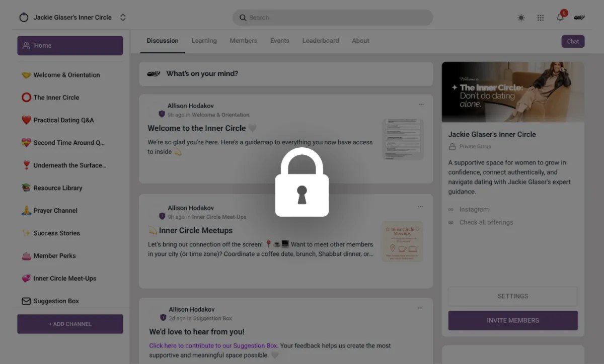Open more options on Suggestion Box post
Image resolution: width=604 pixels, height=364 pixels.
click(420, 308)
